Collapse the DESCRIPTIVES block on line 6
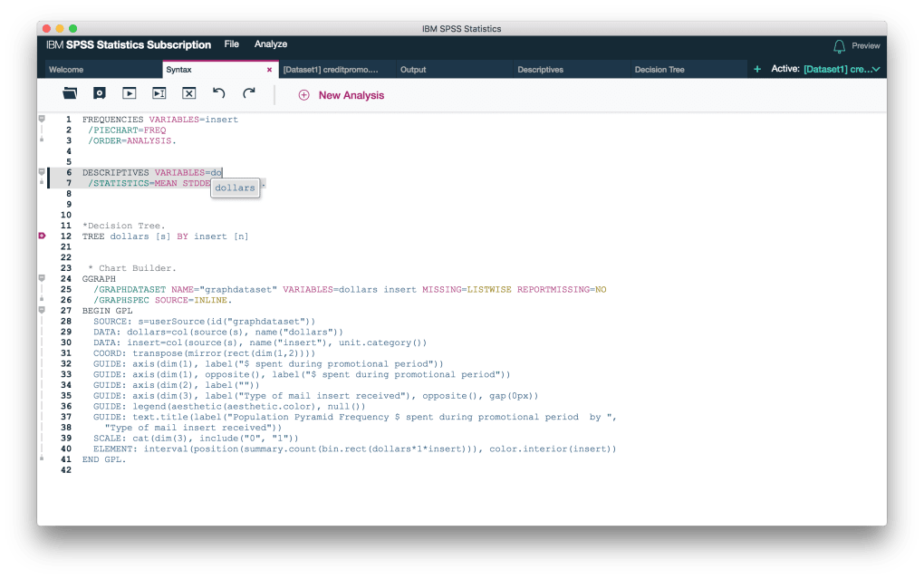Viewport: 924px width, 579px height. (x=42, y=172)
